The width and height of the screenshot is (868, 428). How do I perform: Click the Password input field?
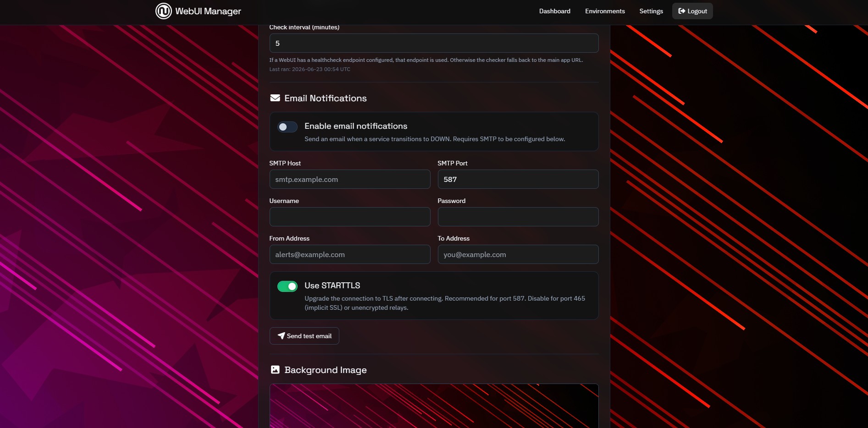518,217
